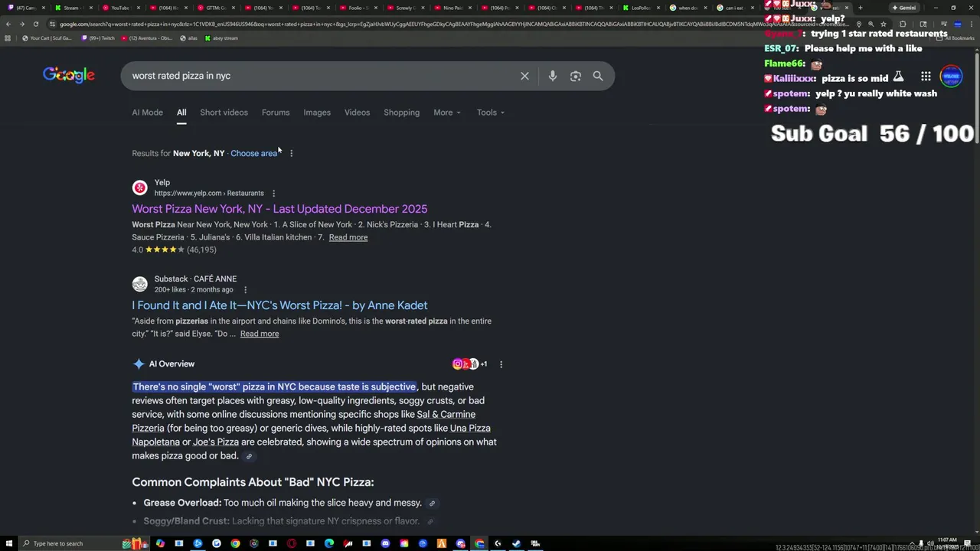This screenshot has width=980, height=551.
Task: Expand the More search filters dropdown
Action: tap(447, 112)
